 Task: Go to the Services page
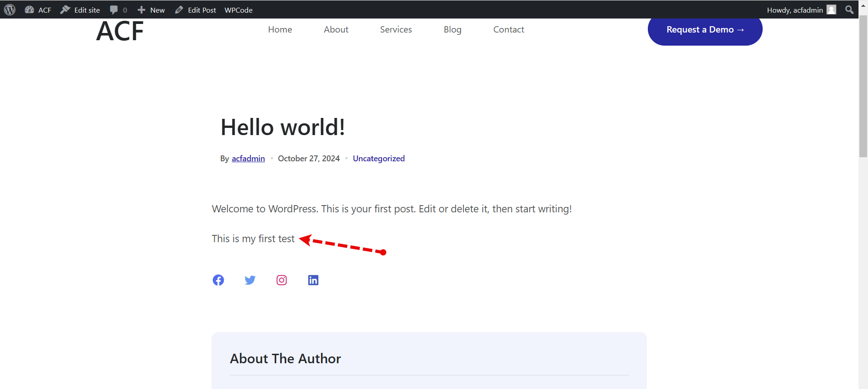point(396,29)
